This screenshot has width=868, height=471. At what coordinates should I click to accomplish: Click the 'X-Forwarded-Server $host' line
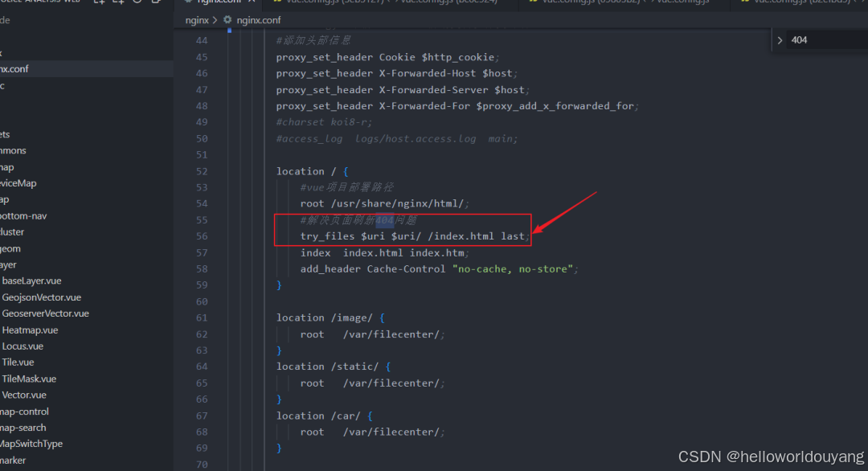[x=403, y=90]
